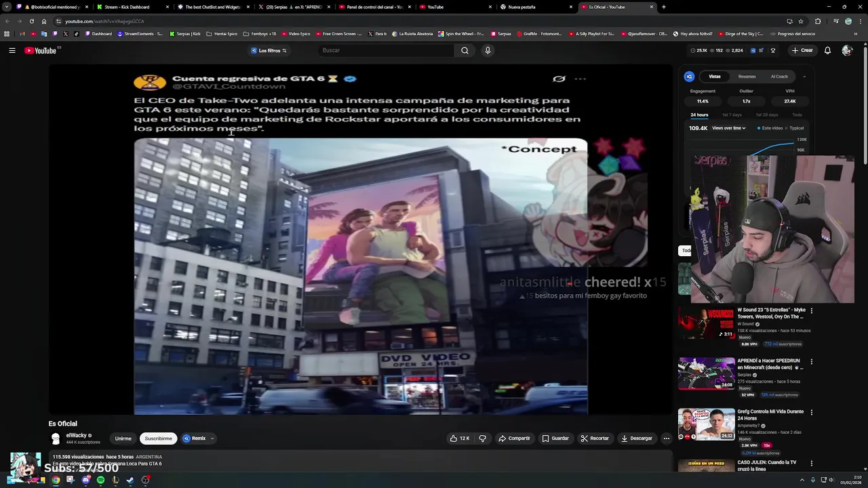Open options menu for Minecraft SPEEDRUN video
Image resolution: width=868 pixels, height=488 pixels.
tap(811, 361)
